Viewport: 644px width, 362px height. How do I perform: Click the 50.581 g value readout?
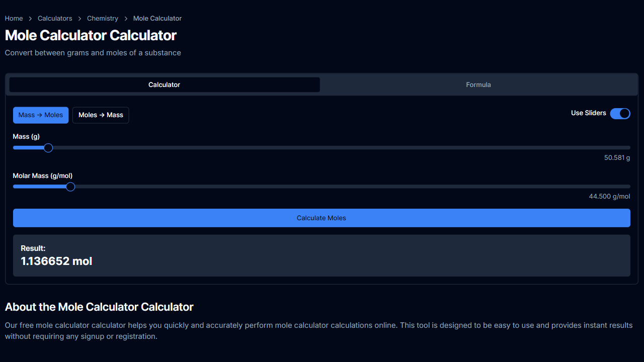tap(617, 157)
